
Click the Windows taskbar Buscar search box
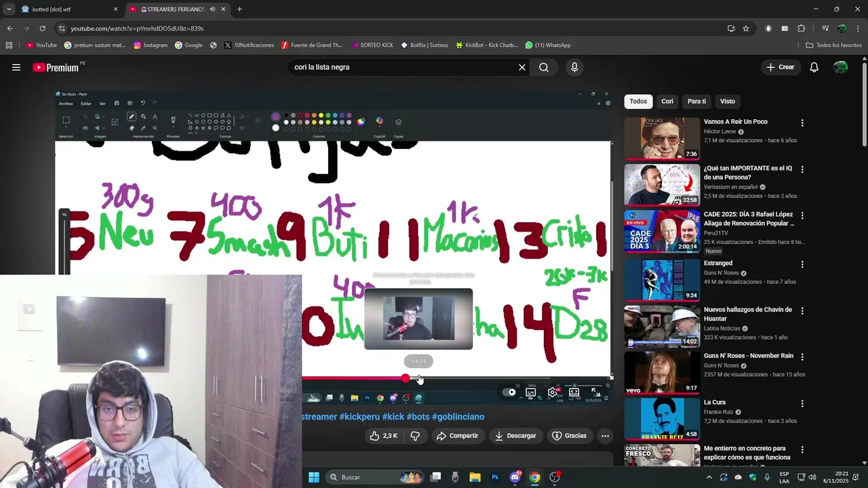(373, 477)
